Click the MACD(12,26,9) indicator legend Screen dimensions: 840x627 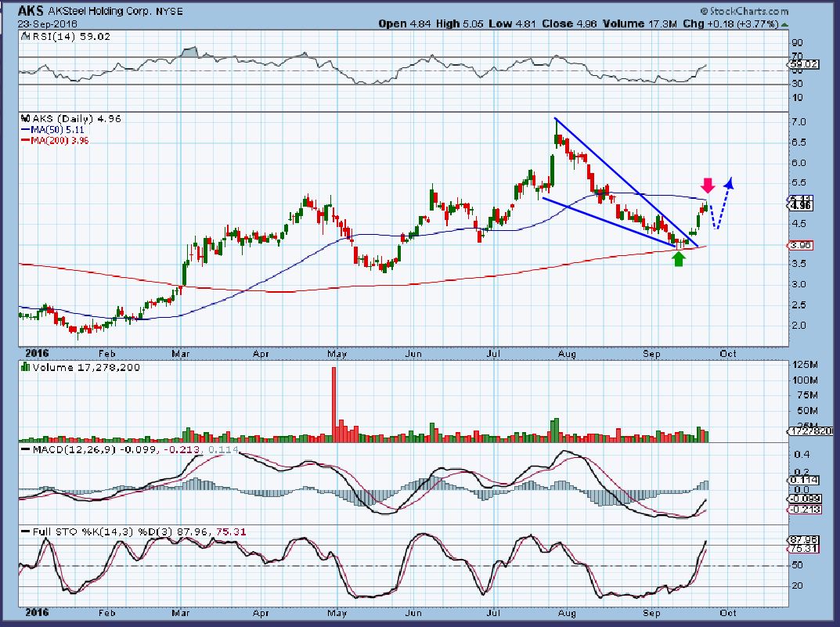pos(129,450)
